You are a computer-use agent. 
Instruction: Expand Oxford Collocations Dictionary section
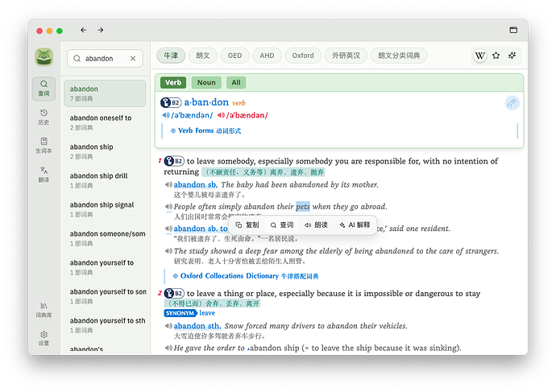tap(246, 276)
